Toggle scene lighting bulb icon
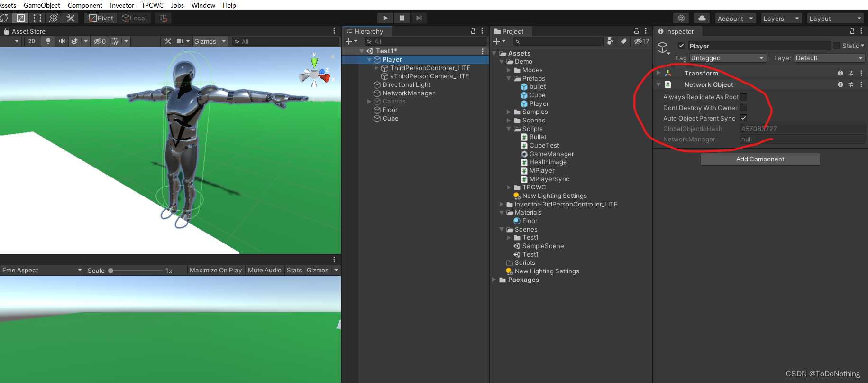Screen dimensions: 868x383 pyautogui.click(x=48, y=41)
